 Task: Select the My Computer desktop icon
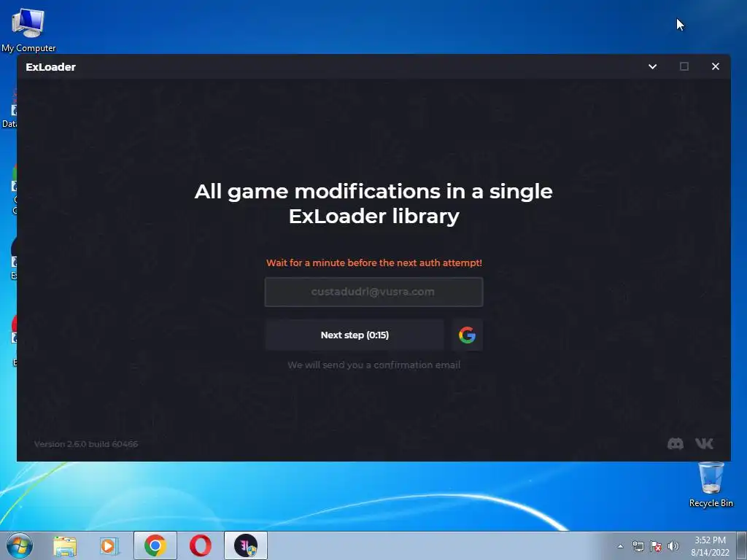(x=28, y=29)
